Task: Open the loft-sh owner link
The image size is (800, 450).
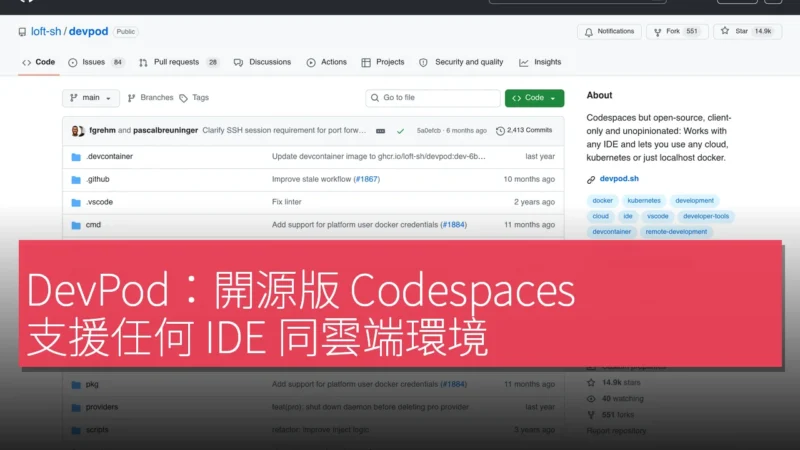Action: point(46,32)
